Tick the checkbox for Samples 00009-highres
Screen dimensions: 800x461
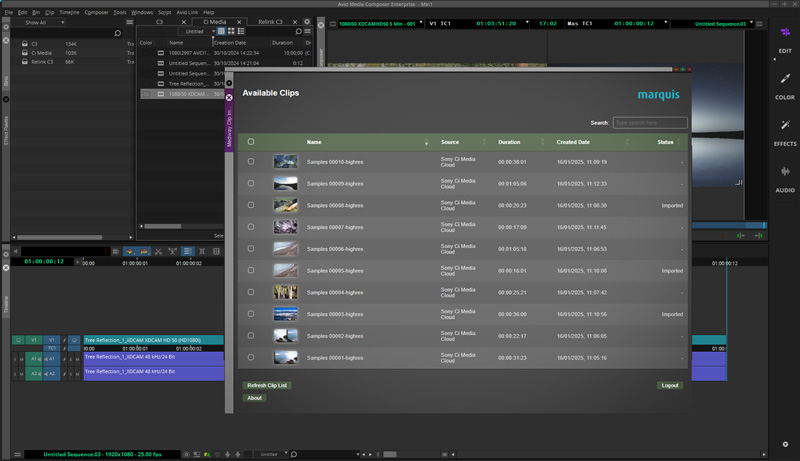coord(251,183)
